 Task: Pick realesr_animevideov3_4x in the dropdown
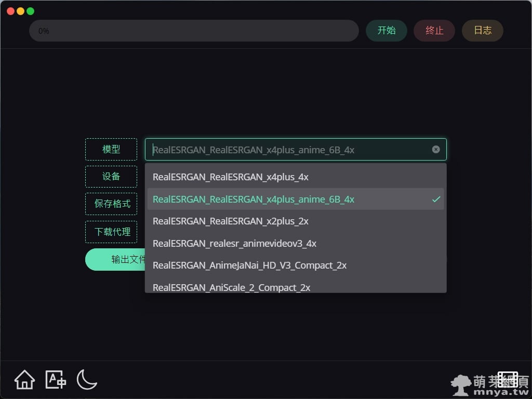point(234,244)
